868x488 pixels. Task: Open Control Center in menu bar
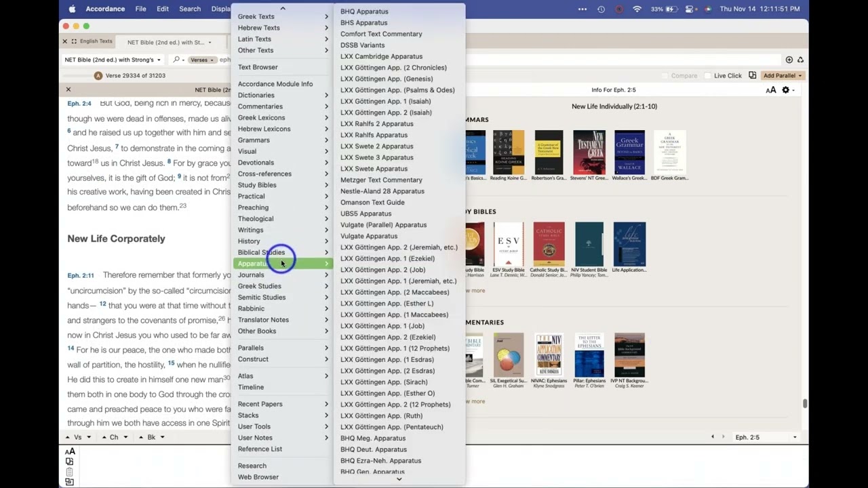[x=691, y=9]
